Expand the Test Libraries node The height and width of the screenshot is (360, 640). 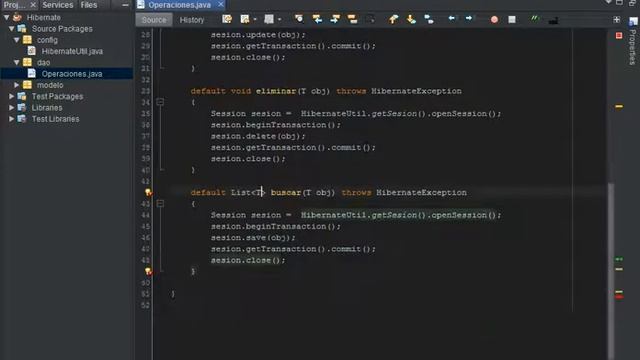coord(11,119)
